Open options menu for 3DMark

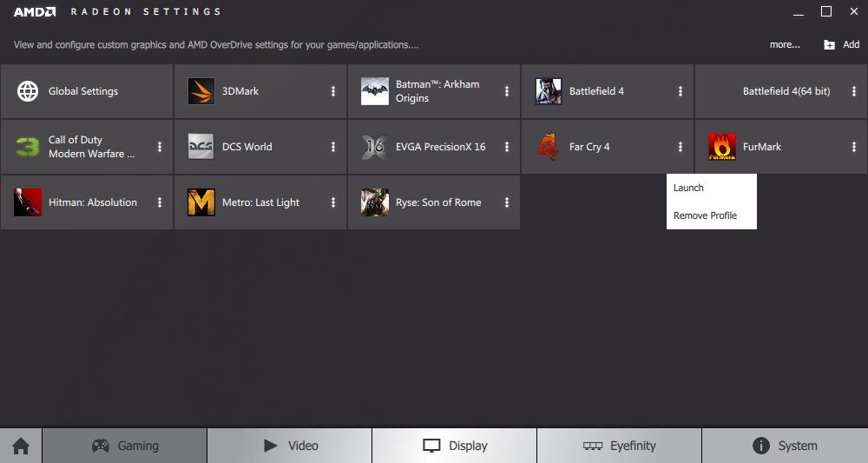(x=333, y=91)
